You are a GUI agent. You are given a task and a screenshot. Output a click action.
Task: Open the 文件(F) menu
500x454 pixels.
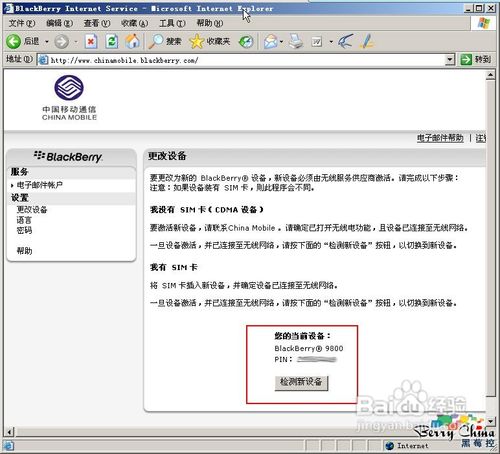click(x=22, y=23)
